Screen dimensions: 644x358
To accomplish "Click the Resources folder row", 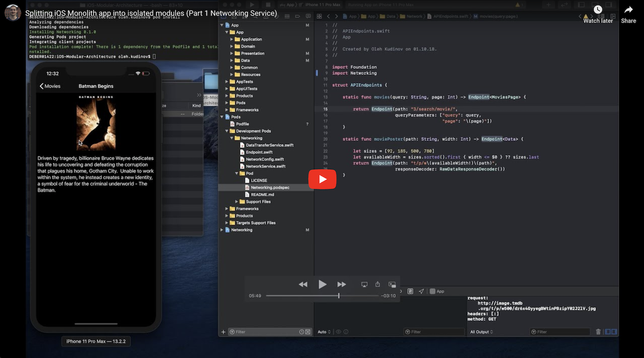I will point(266,75).
